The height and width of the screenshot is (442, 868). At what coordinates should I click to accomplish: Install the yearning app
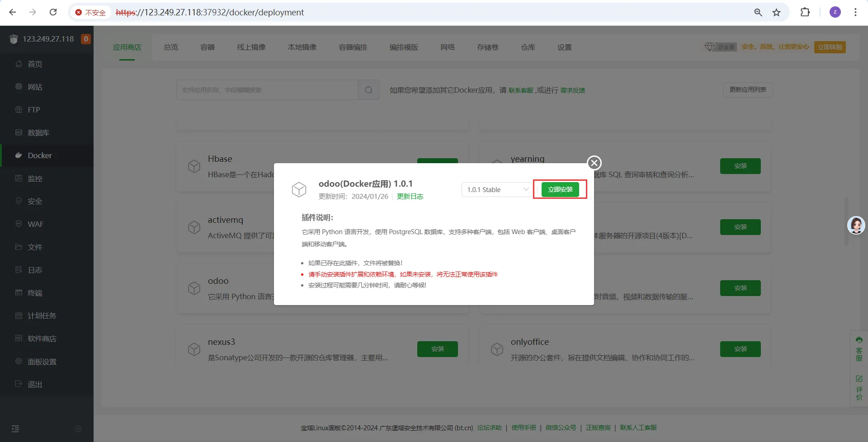tap(741, 166)
